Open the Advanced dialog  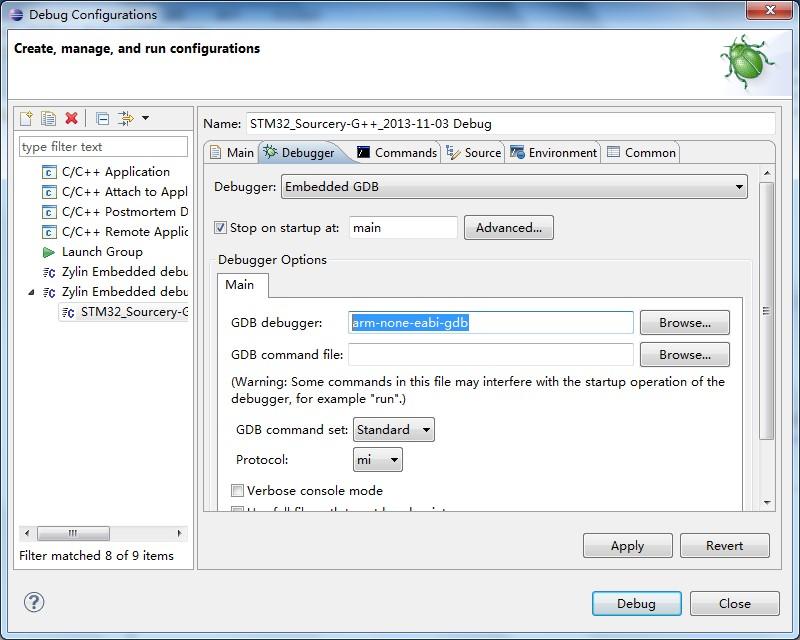508,227
